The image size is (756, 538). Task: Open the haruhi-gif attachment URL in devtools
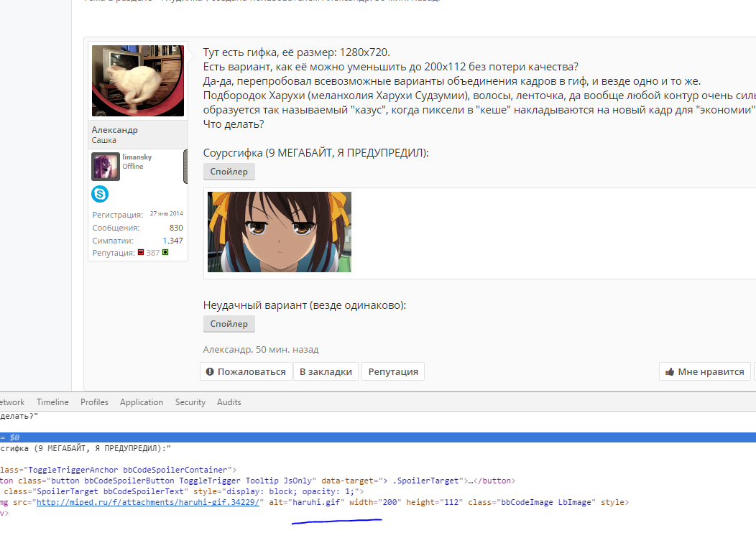(x=148, y=502)
